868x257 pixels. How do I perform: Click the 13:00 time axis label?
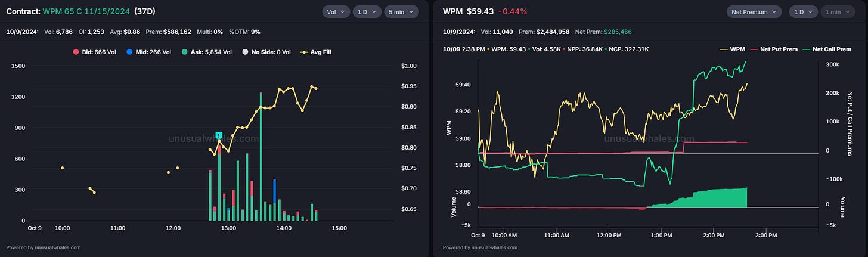(x=228, y=228)
